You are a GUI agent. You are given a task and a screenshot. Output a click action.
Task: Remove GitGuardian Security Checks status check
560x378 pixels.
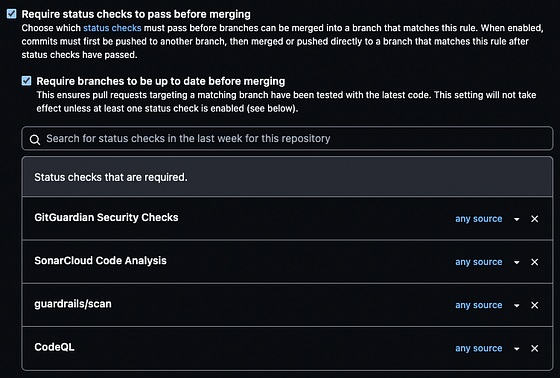534,219
